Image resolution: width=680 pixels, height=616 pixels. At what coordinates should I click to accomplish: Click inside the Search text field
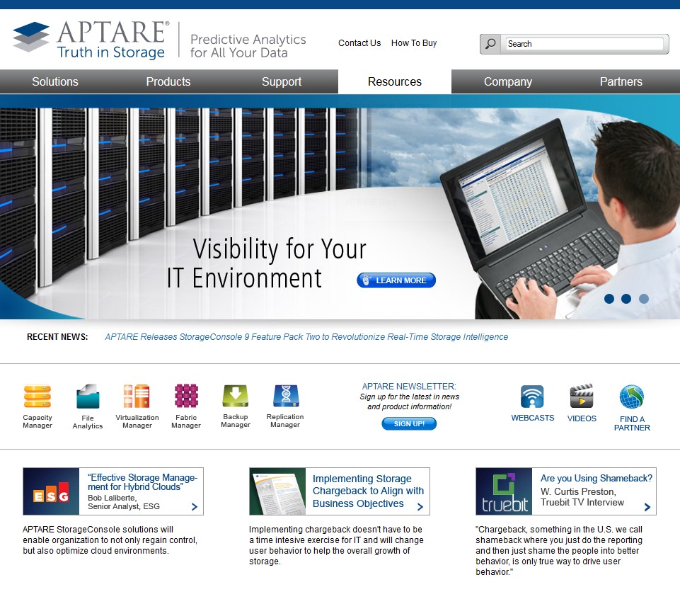584,44
